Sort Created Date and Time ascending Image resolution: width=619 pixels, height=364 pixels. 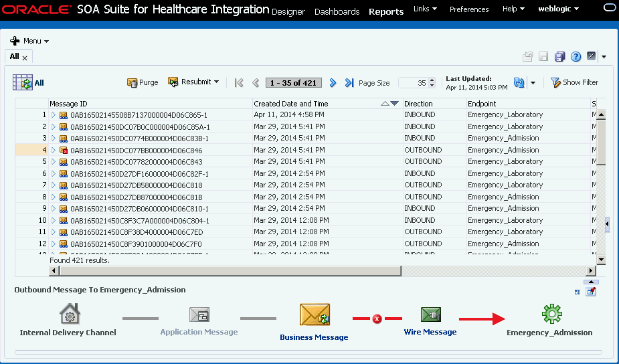pyautogui.click(x=385, y=104)
